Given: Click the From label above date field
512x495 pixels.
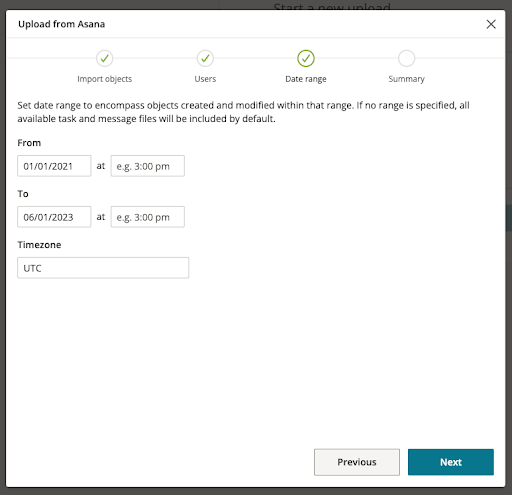Looking at the screenshot, I should pos(29,143).
